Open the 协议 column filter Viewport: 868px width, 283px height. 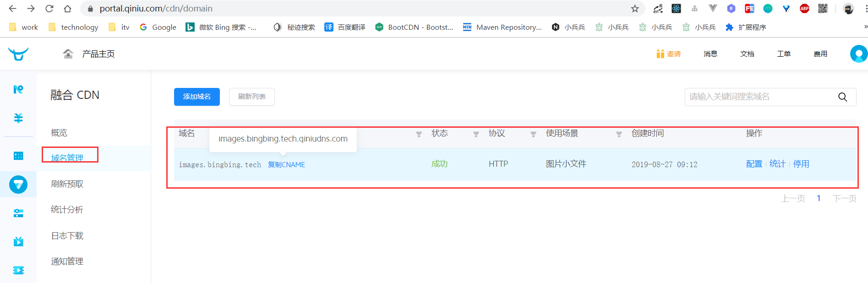coord(533,134)
